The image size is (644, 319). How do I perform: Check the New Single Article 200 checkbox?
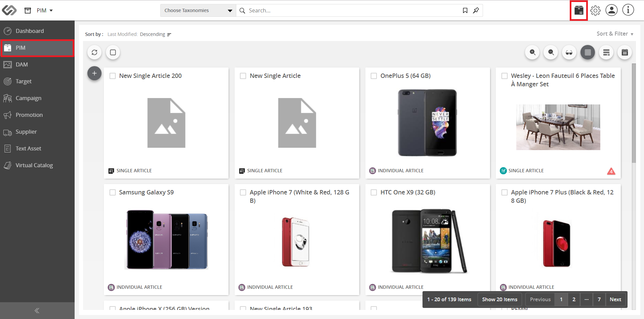click(x=113, y=76)
